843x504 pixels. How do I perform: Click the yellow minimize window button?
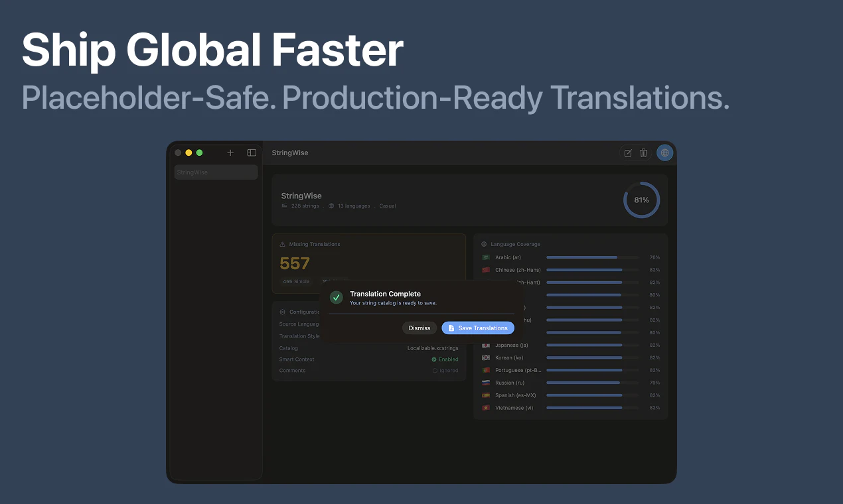click(189, 153)
